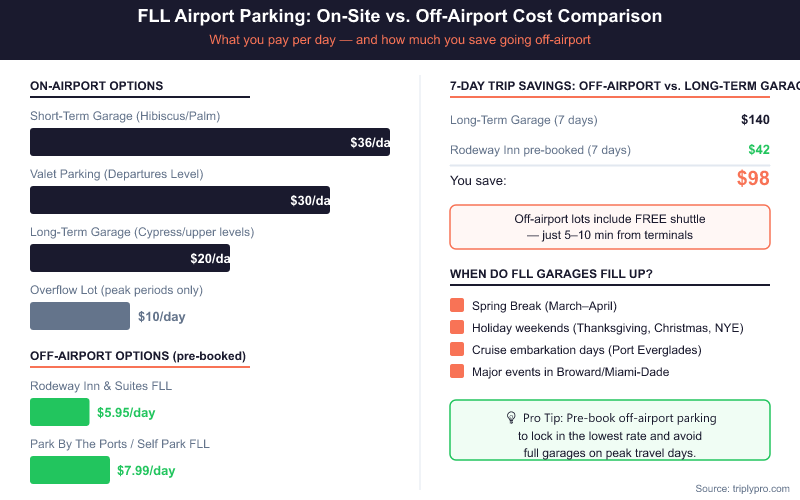This screenshot has height=500, width=800.
Task: Click the gray Overflow Lot bar
Action: tap(80, 316)
